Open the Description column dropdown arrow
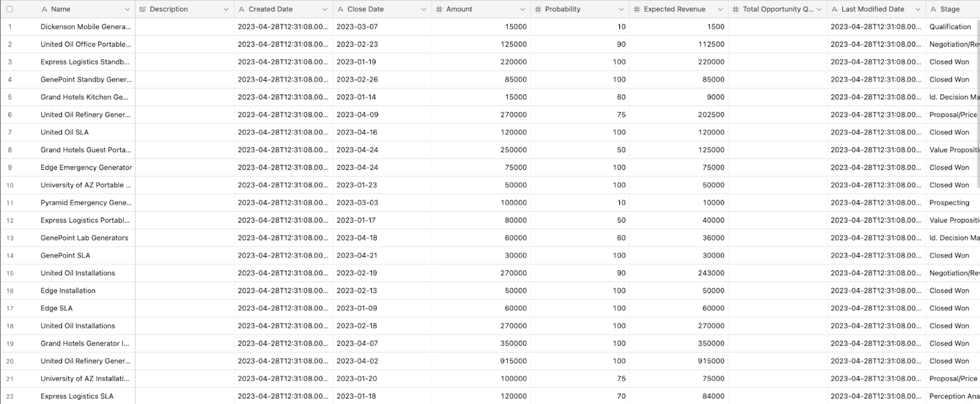 tap(225, 9)
